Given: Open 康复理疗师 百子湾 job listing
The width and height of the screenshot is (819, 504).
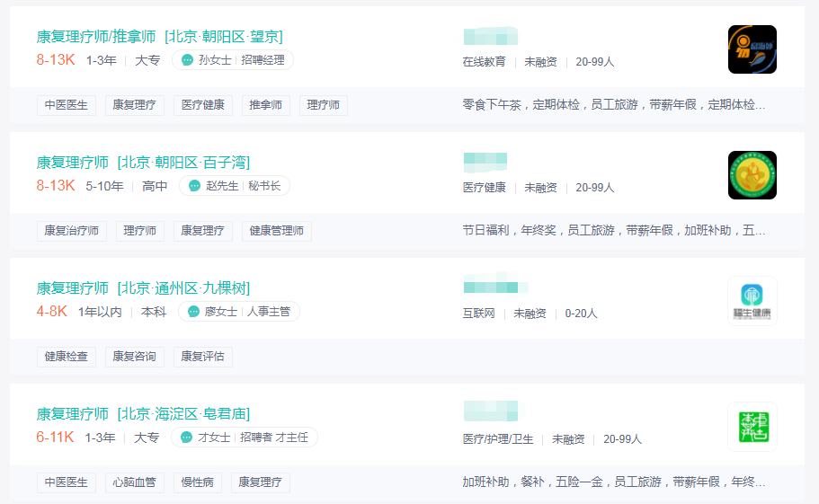Looking at the screenshot, I should coord(143,163).
